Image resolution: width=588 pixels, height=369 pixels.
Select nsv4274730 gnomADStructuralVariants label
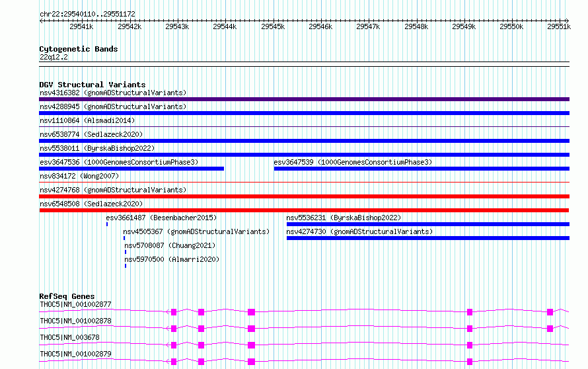pos(359,231)
